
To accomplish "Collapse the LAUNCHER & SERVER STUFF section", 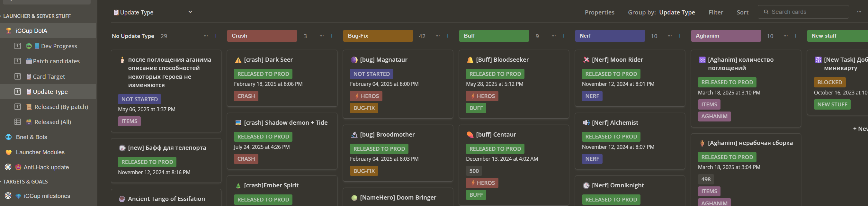I will [x=1, y=16].
